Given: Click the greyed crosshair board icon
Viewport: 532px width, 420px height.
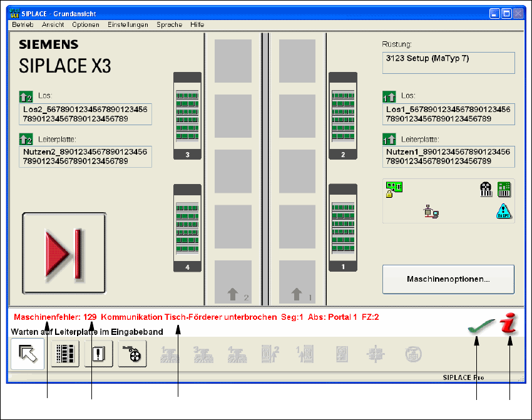Looking at the screenshot, I should (x=376, y=354).
